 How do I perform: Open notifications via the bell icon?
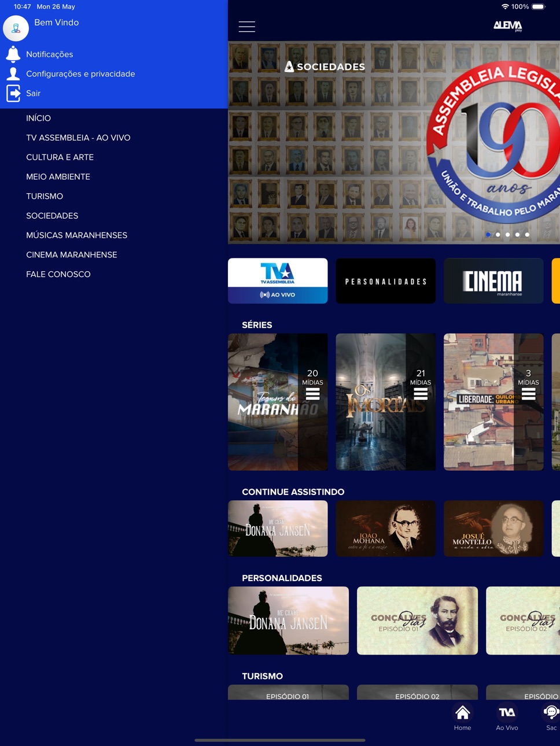(x=13, y=54)
